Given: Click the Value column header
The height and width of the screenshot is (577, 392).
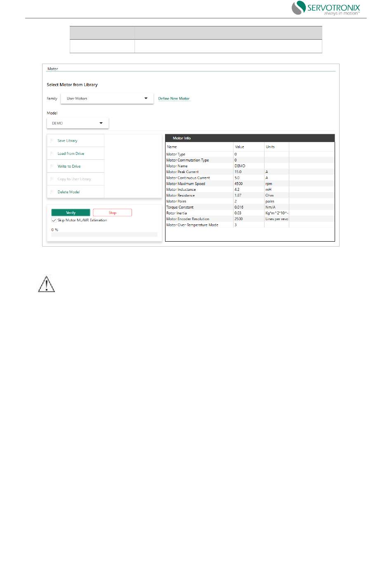Looking at the screenshot, I should click(239, 147).
